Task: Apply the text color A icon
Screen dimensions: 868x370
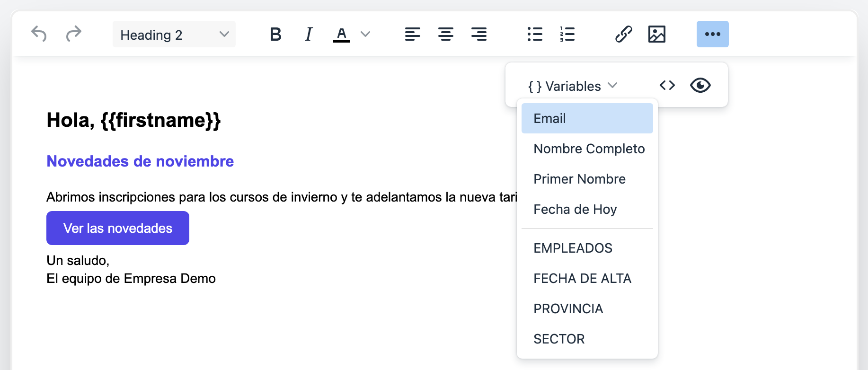Action: tap(341, 34)
